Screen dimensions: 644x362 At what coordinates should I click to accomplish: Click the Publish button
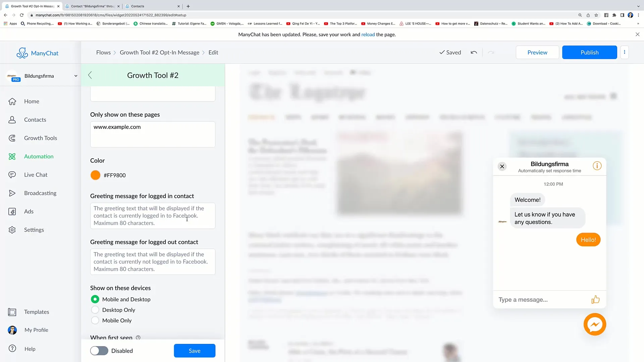tap(590, 52)
